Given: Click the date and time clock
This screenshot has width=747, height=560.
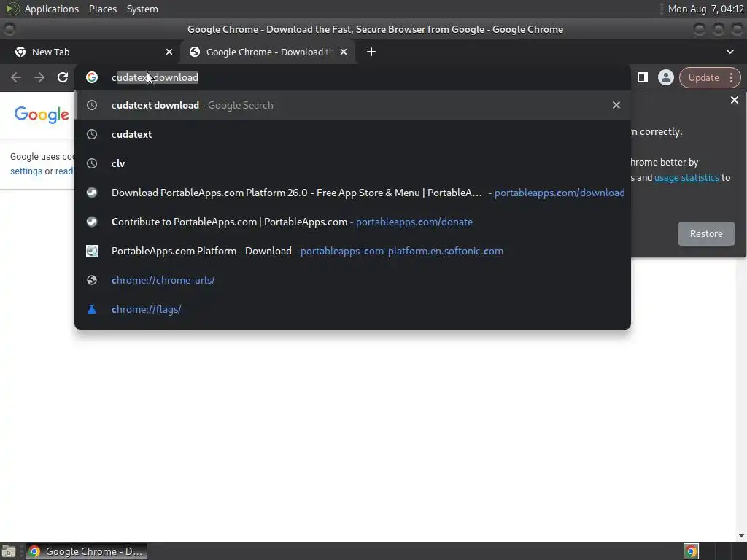Looking at the screenshot, I should tap(705, 9).
